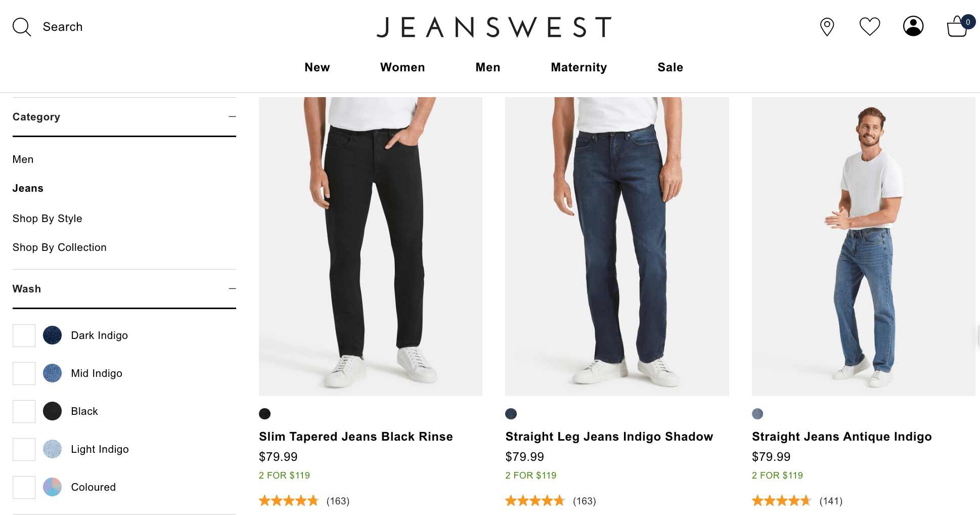Open the shopping bag icon
980x515 pixels.
click(x=957, y=27)
